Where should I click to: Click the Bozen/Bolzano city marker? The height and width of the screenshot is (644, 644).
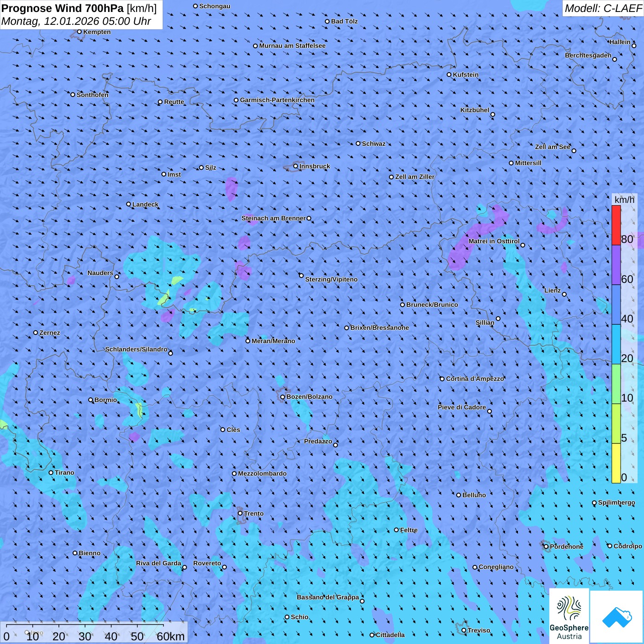point(282,397)
